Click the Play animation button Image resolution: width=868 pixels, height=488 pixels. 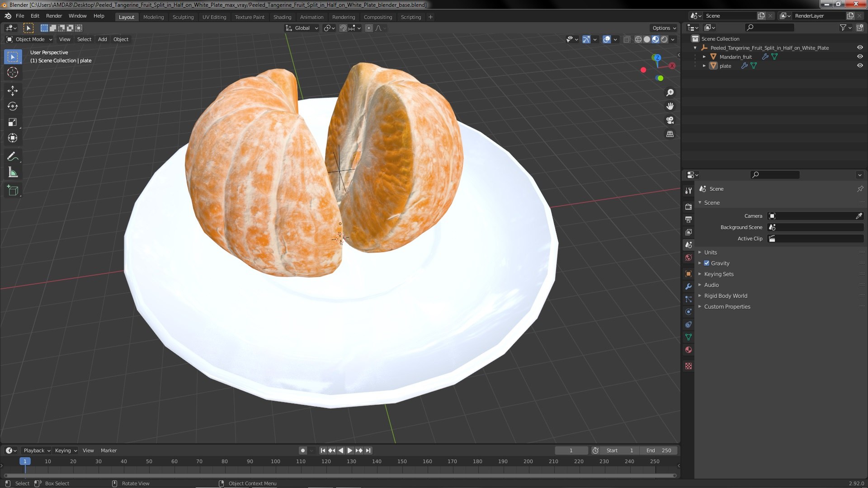pyautogui.click(x=350, y=450)
